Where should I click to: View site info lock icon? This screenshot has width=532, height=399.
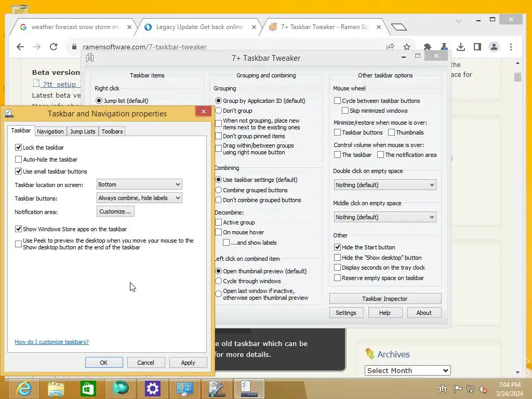pyautogui.click(x=74, y=47)
